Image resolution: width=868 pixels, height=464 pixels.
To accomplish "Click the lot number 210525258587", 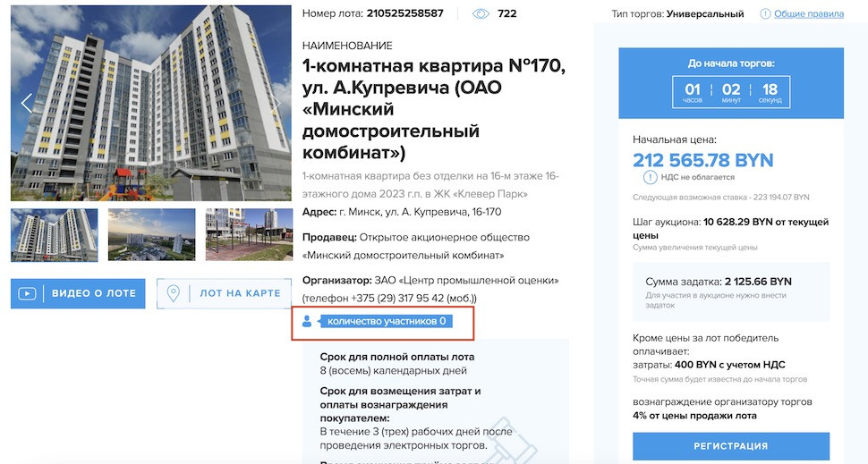I will (404, 13).
